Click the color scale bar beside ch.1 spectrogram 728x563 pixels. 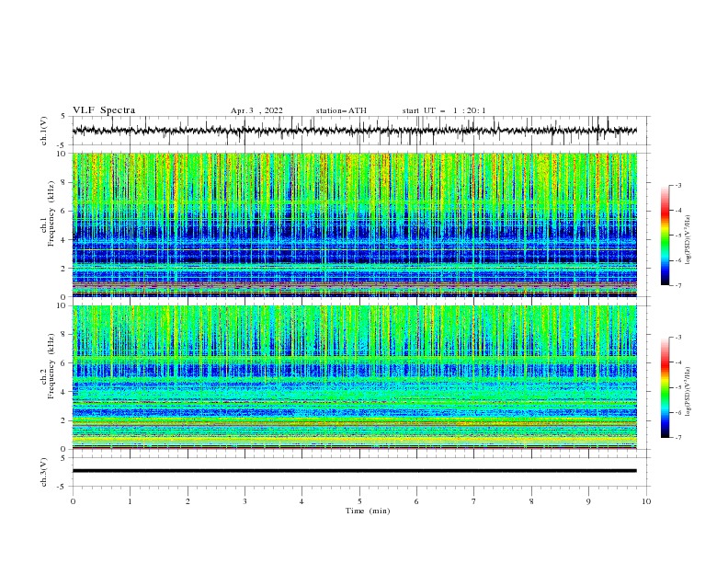(x=665, y=236)
